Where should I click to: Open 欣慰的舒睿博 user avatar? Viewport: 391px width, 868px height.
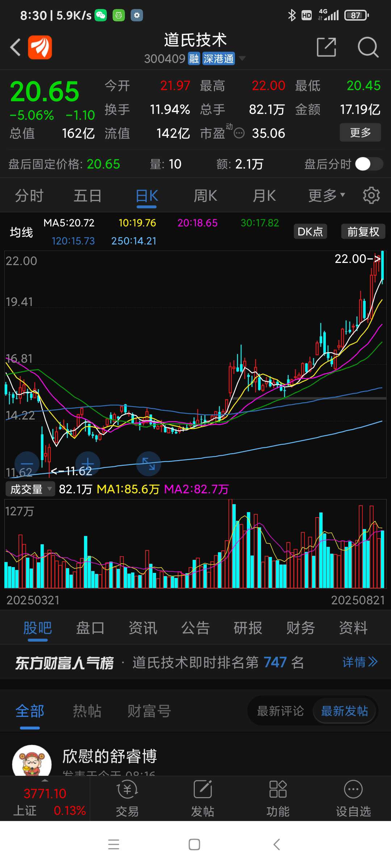pos(32,760)
